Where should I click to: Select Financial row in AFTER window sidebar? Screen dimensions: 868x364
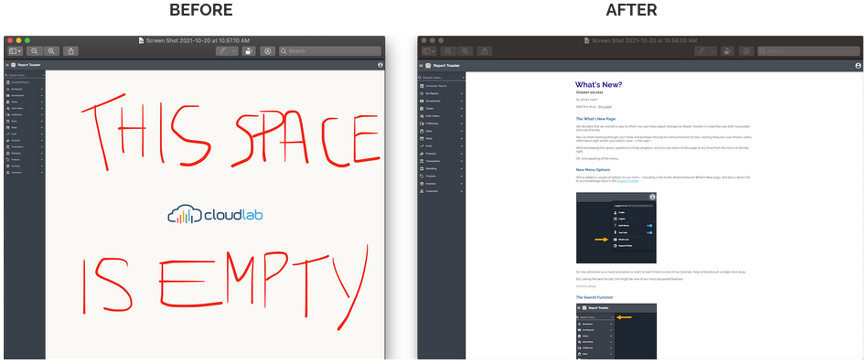point(441,154)
